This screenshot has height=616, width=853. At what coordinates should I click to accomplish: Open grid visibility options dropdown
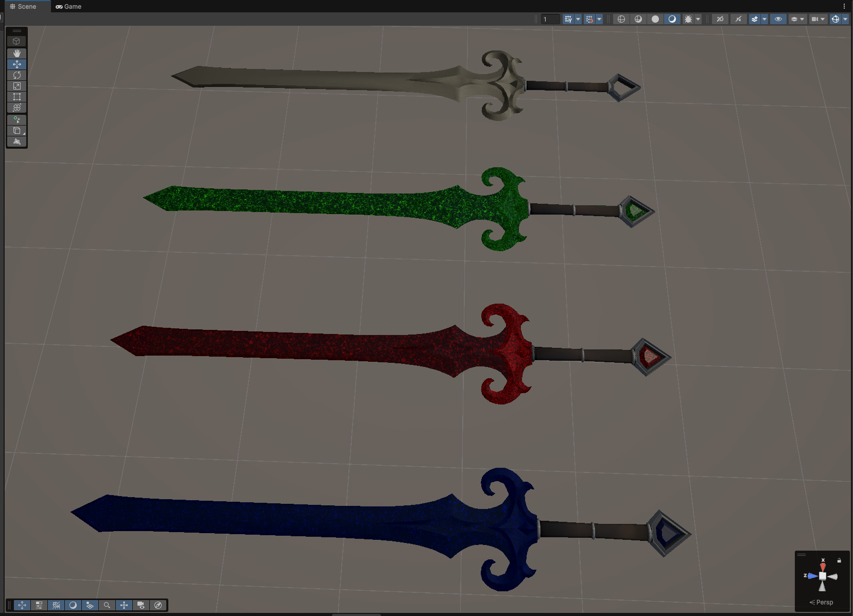pos(578,19)
